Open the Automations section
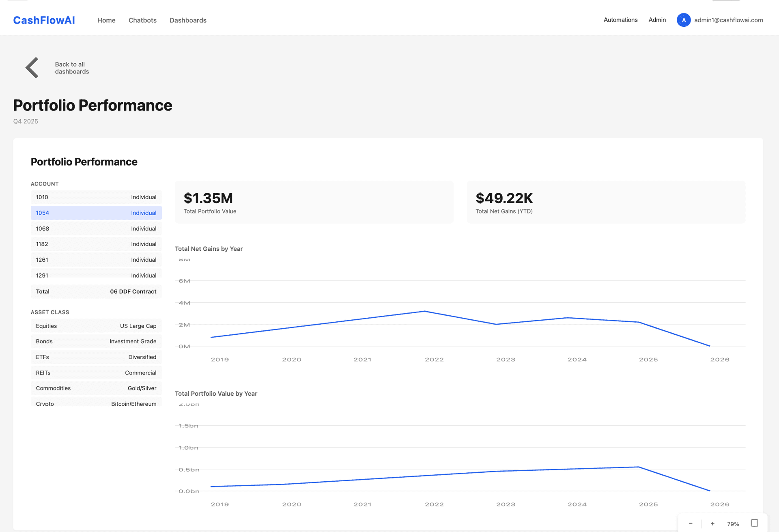The image size is (779, 532). (620, 20)
